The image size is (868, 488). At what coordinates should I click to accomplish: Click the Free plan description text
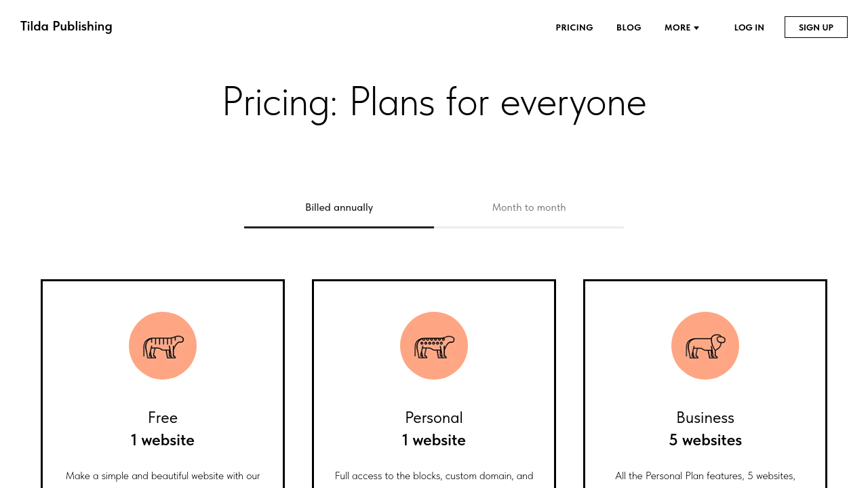(163, 476)
